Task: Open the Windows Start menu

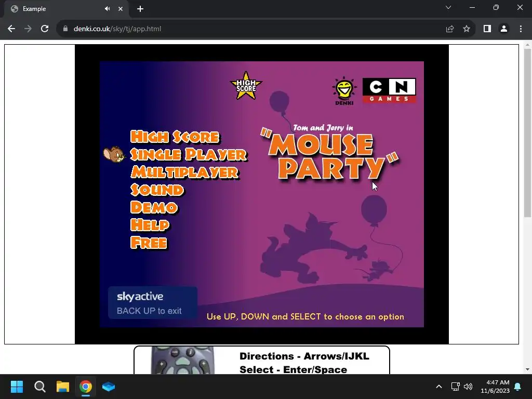Action: [x=17, y=387]
